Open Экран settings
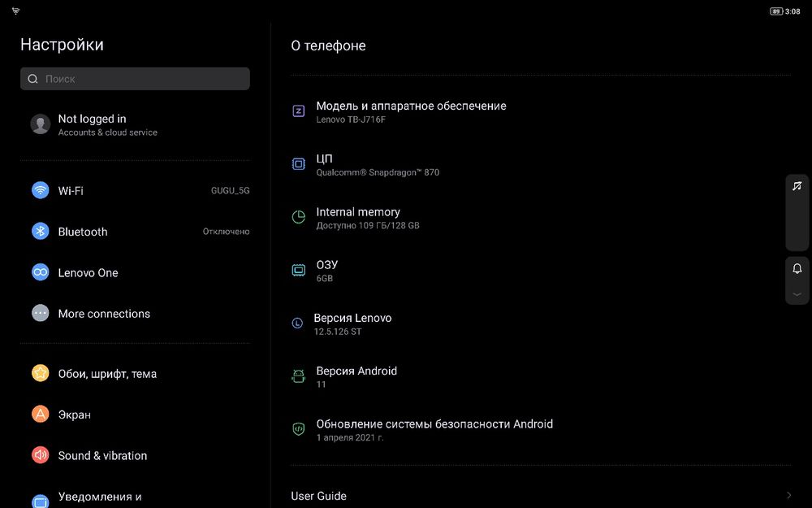Screen dimensions: 812x508 (x=135, y=415)
